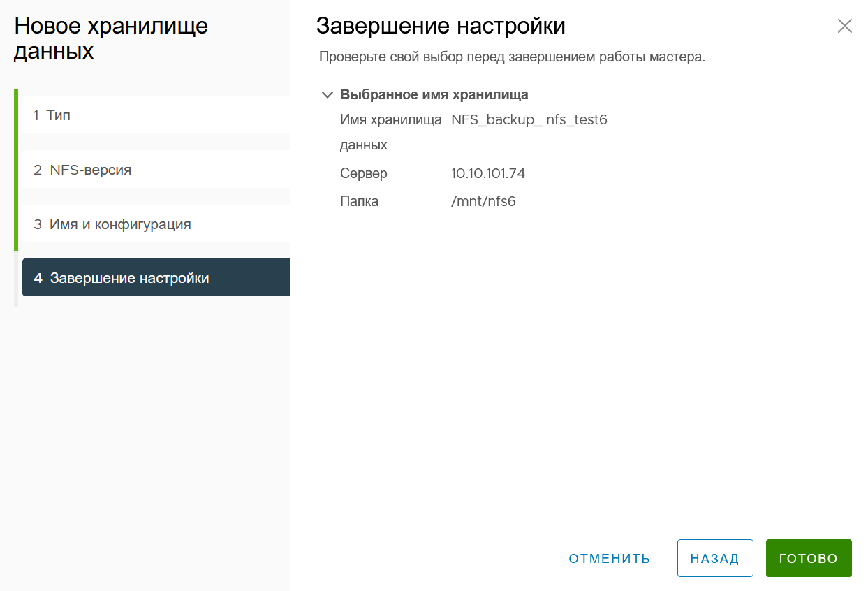Viewport: 868px width, 591px height.
Task: Finish the wizard with ГОТОВО
Action: (809, 558)
